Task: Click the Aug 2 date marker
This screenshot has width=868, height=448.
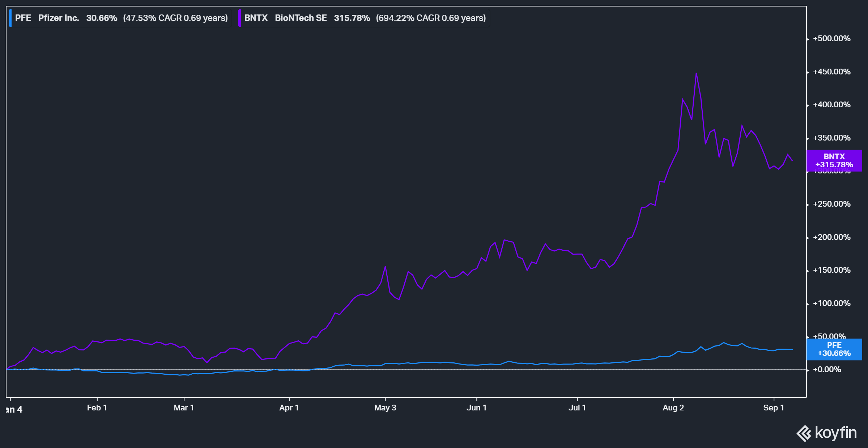Action: pos(673,408)
